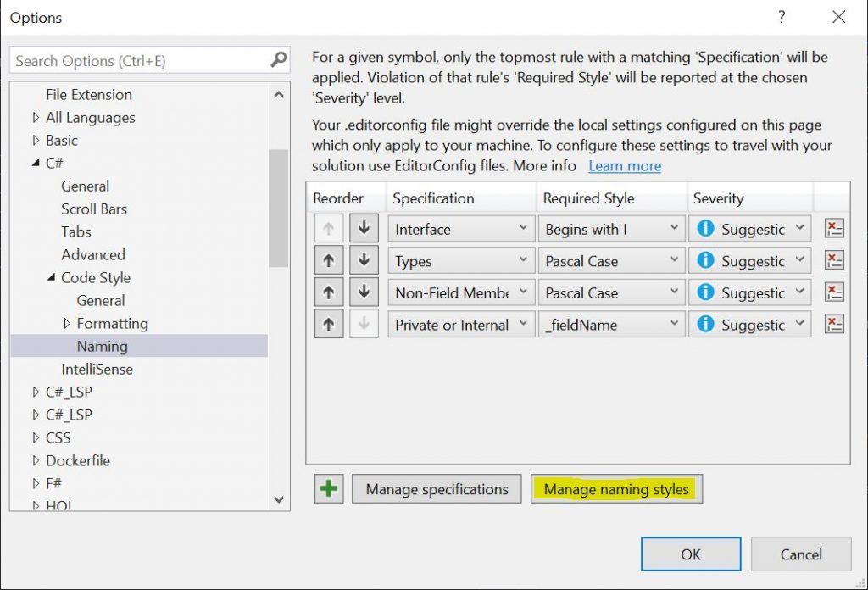868x590 pixels.
Task: Select IntelliSense in the options tree
Action: [x=97, y=370]
